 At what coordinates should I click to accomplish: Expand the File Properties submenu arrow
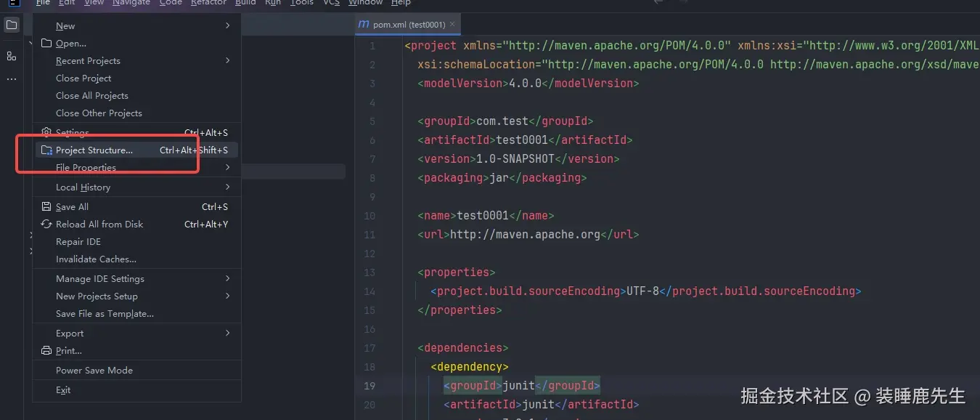[227, 168]
